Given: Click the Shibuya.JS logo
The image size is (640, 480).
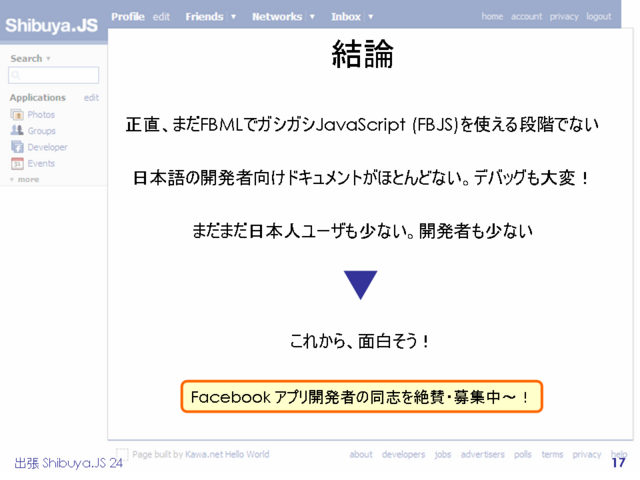Looking at the screenshot, I should [51, 25].
